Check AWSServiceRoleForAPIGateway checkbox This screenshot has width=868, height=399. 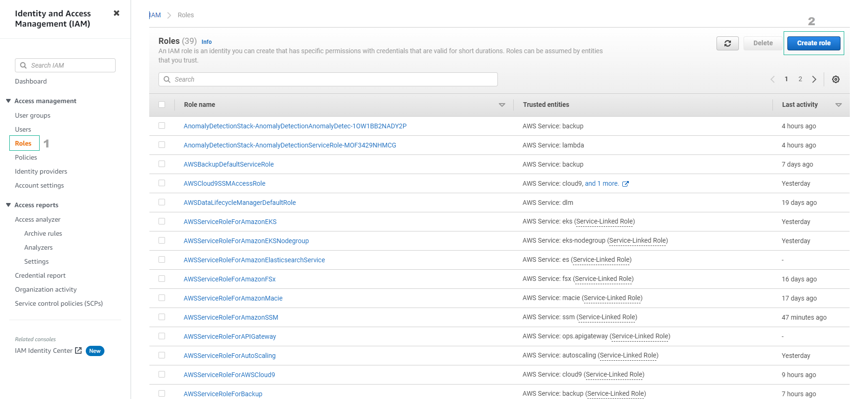[x=162, y=336]
